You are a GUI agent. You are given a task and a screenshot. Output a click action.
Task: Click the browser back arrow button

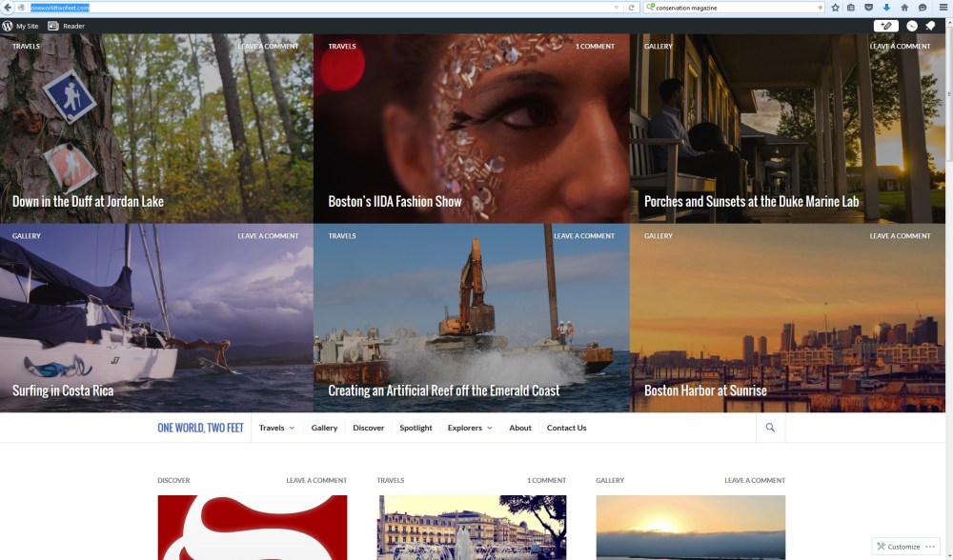8,7
